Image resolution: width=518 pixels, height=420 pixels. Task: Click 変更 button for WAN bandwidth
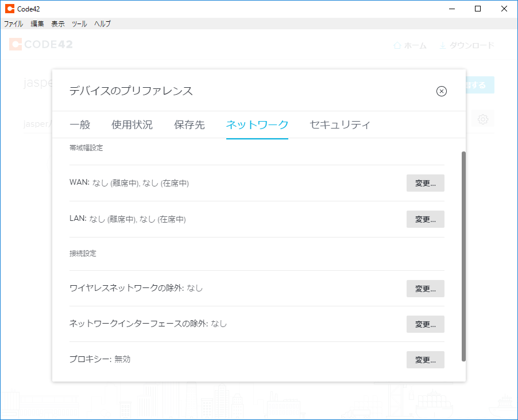425,184
